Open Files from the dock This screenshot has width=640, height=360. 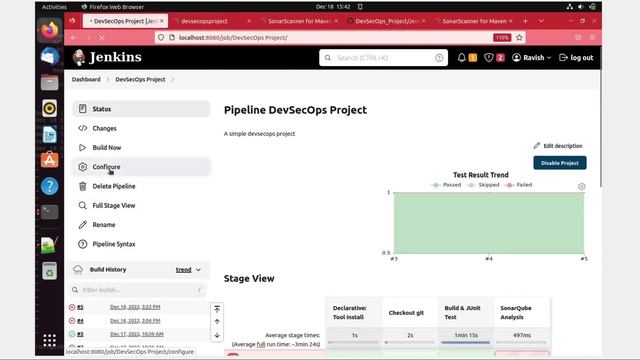[x=49, y=82]
